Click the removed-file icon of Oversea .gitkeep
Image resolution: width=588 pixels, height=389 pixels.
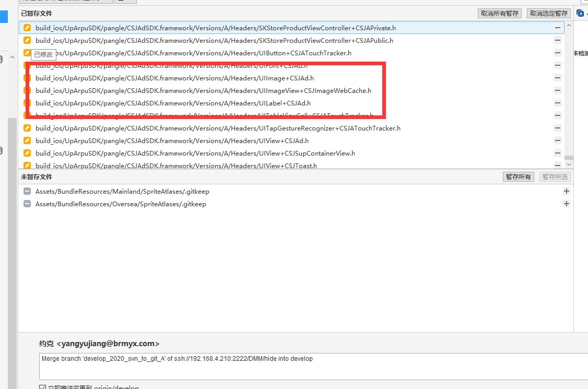click(x=27, y=204)
